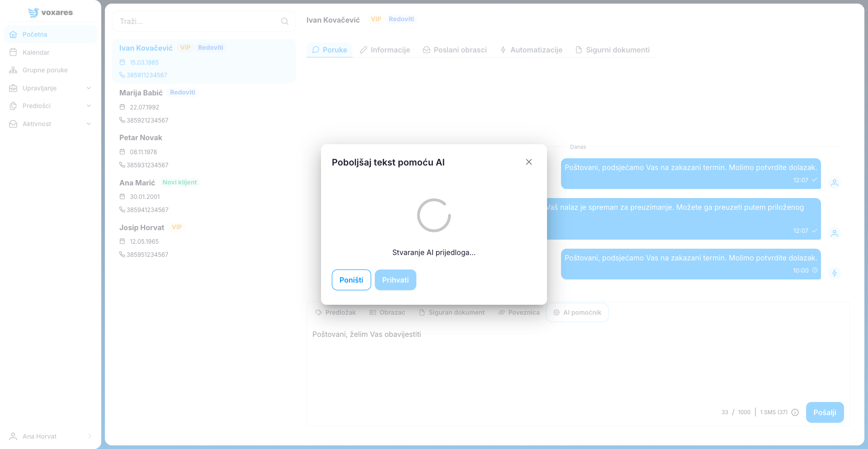Viewport: 868px width, 449px height.
Task: Select Marija Babić from the contact list
Action: [141, 93]
